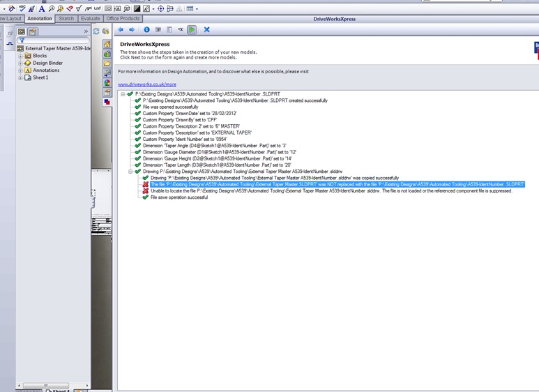Click the Format Painter icon
The height and width of the screenshot is (392, 539).
pyautogui.click(x=31, y=8)
